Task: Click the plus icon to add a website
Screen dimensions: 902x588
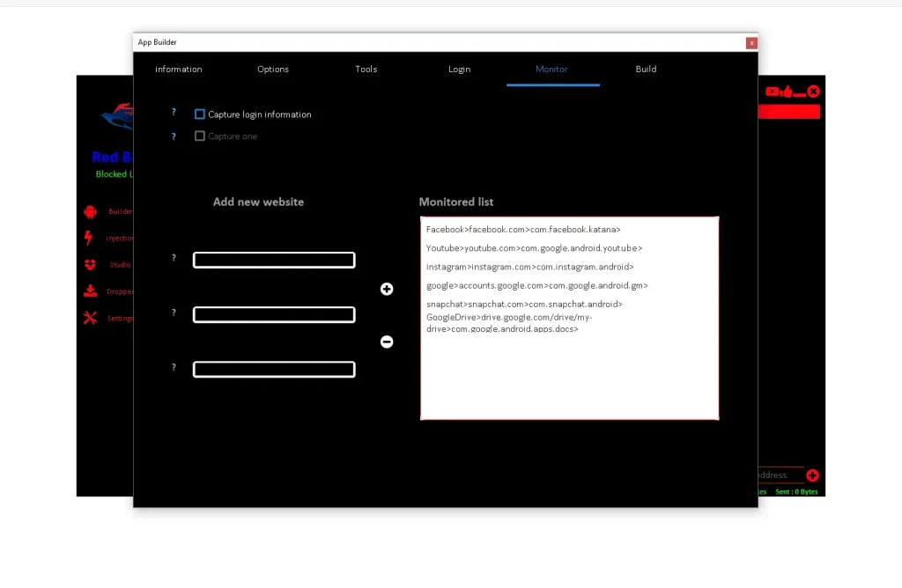Action: (x=386, y=289)
